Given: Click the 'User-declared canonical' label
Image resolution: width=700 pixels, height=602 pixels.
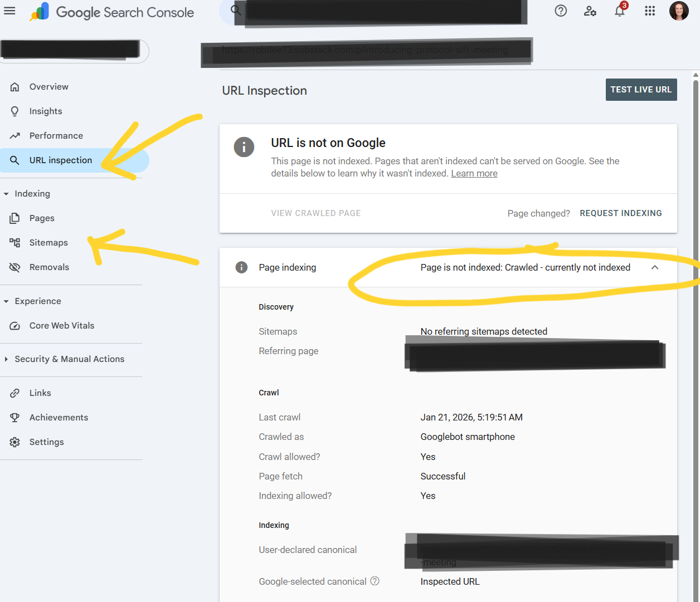Looking at the screenshot, I should (308, 550).
